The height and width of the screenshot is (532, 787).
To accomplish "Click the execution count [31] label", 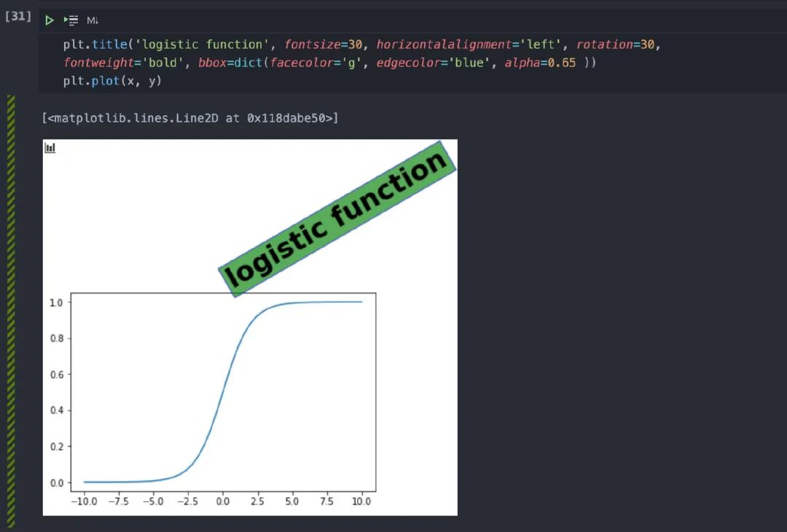I will tap(18, 16).
